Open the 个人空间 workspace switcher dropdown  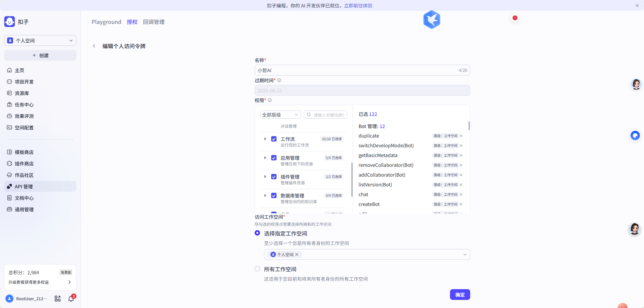coord(40,40)
